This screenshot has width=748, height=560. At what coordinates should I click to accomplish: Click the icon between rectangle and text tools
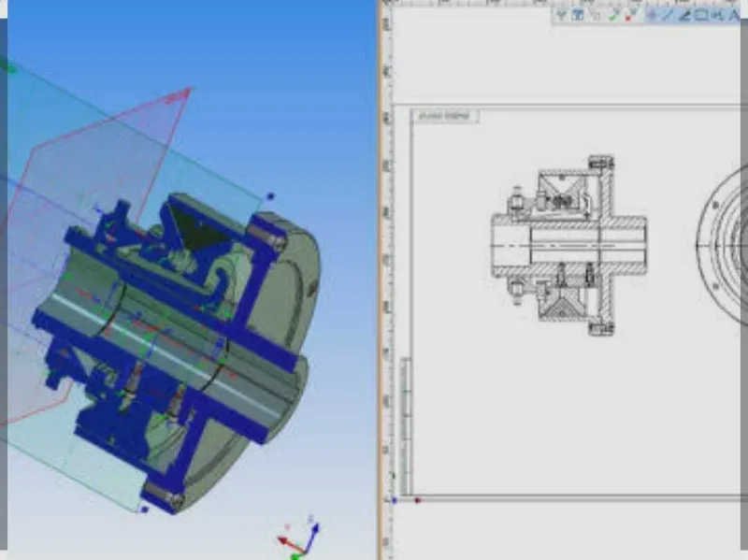click(x=717, y=15)
